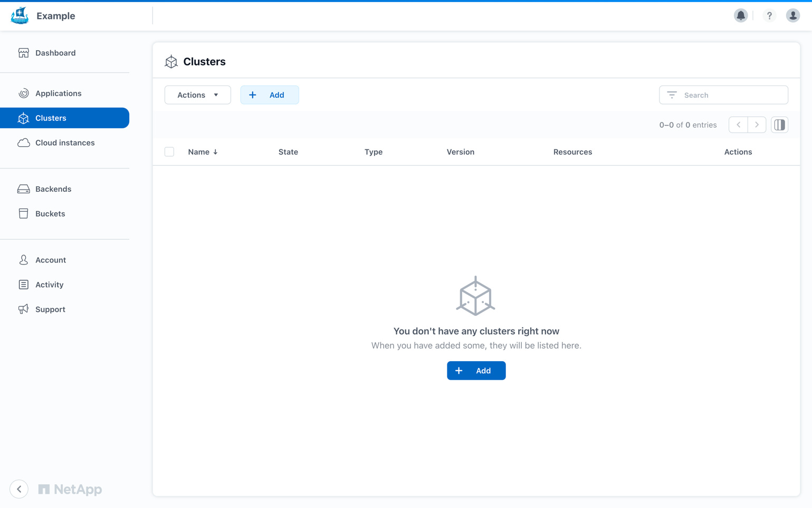
Task: Click the '0–0 of 0 entries' text
Action: point(688,125)
